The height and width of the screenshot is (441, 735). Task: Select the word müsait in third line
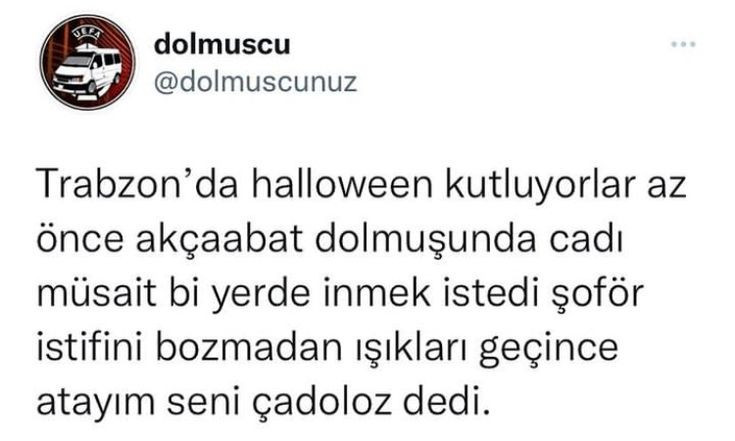tap(96, 294)
